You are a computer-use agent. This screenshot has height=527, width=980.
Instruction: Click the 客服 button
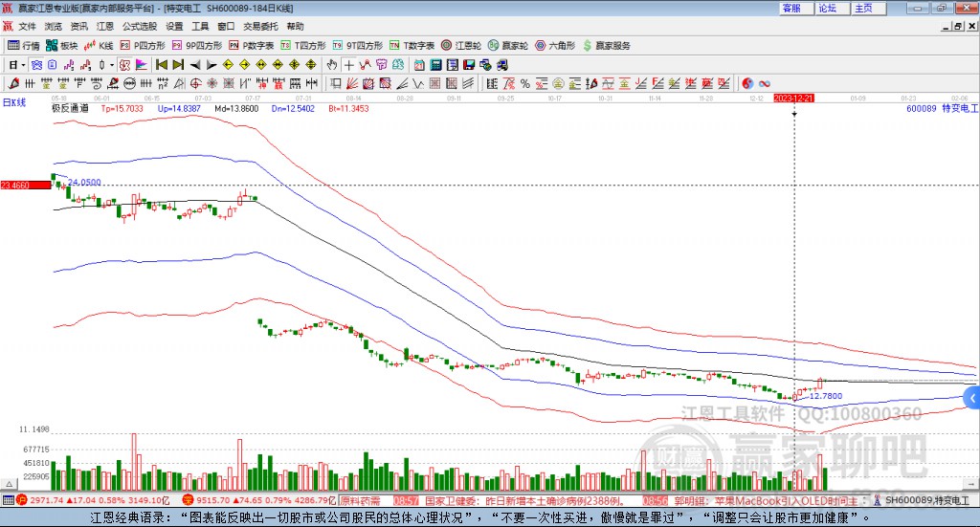click(x=791, y=8)
